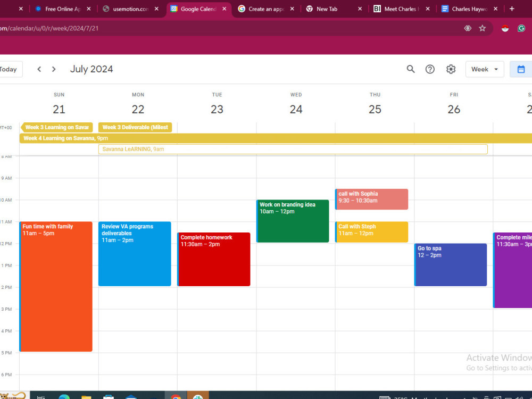532x399 pixels.
Task: Select Thursday 25 day header
Action: [375, 109]
